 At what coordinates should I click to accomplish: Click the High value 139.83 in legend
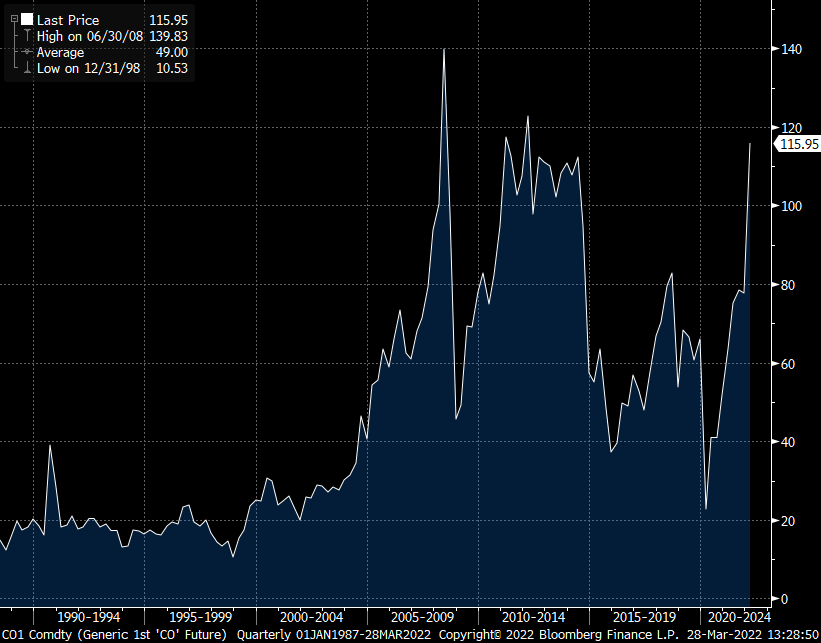pyautogui.click(x=170, y=35)
